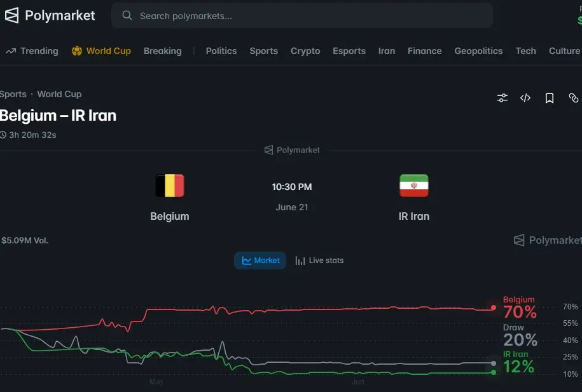Click the countdown clock icon
This screenshot has width=582, height=392.
click(x=3, y=135)
